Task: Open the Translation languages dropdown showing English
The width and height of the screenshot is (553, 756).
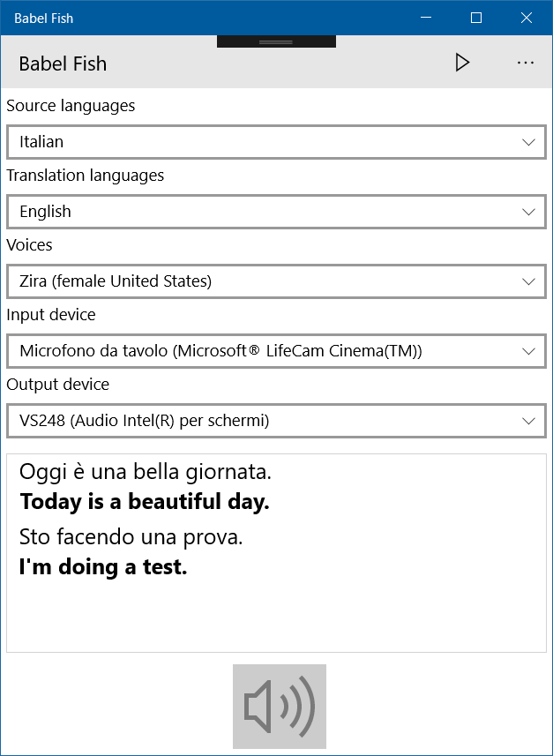Action: click(x=276, y=212)
